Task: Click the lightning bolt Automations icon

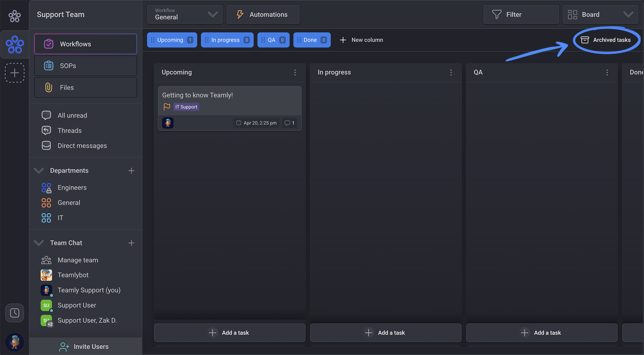Action: tap(240, 15)
